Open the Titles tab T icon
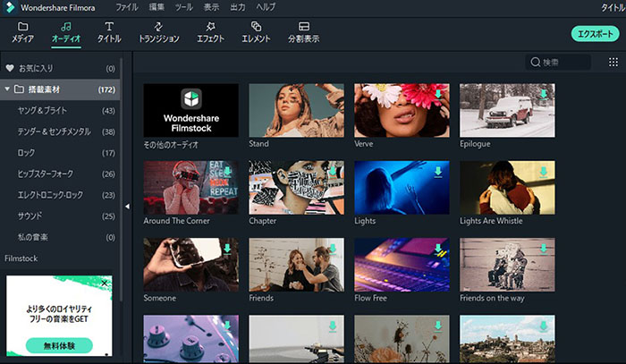The width and height of the screenshot is (626, 364). [x=109, y=27]
